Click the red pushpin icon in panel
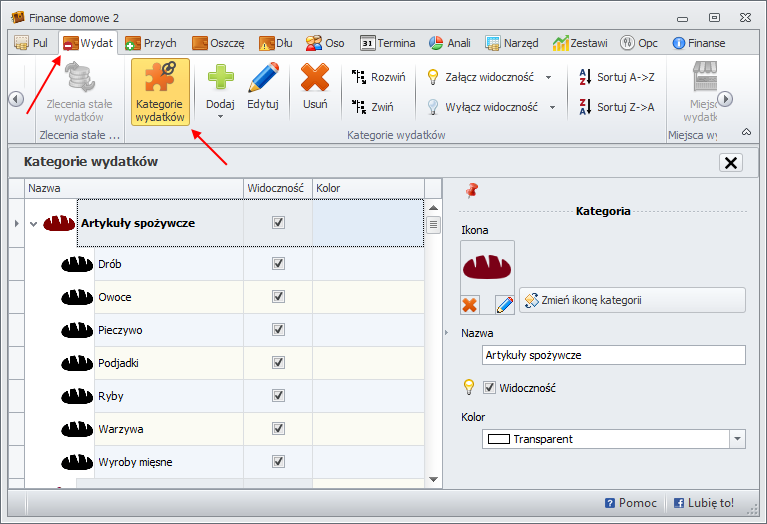 click(x=472, y=190)
